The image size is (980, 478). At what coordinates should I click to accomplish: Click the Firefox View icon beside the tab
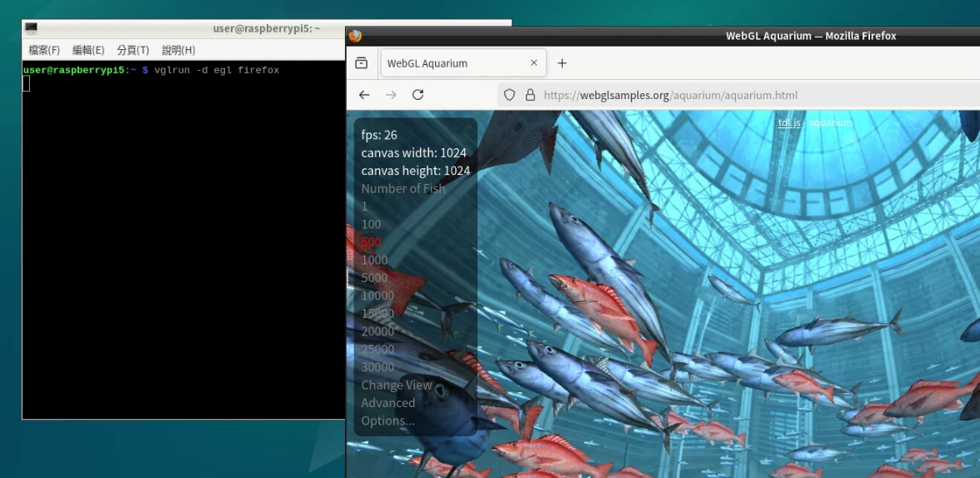click(x=362, y=63)
